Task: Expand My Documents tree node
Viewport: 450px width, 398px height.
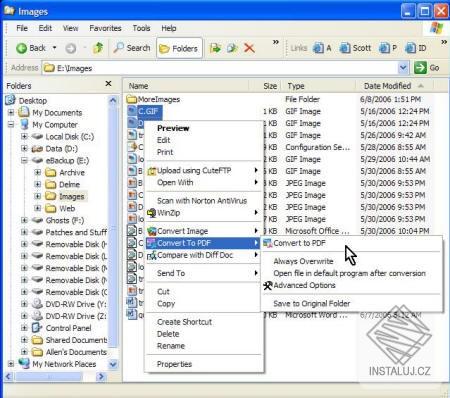Action: point(11,113)
